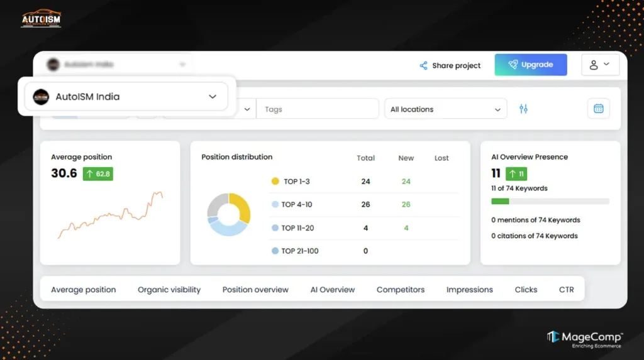This screenshot has width=644, height=360.
Task: Expand the dropdown left of Tags field
Action: pyautogui.click(x=247, y=109)
